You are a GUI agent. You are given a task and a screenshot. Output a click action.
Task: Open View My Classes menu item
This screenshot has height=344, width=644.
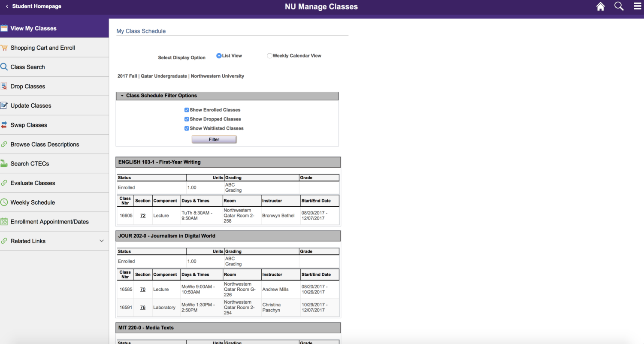(54, 28)
